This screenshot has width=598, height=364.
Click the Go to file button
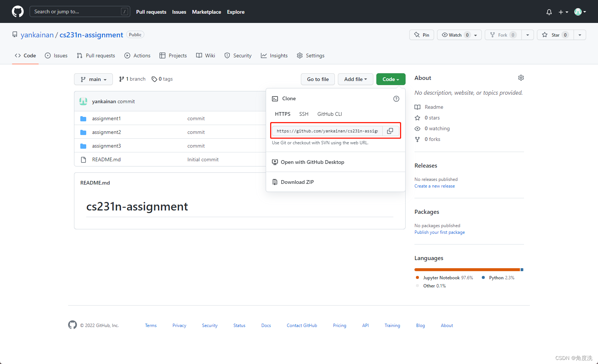click(318, 79)
